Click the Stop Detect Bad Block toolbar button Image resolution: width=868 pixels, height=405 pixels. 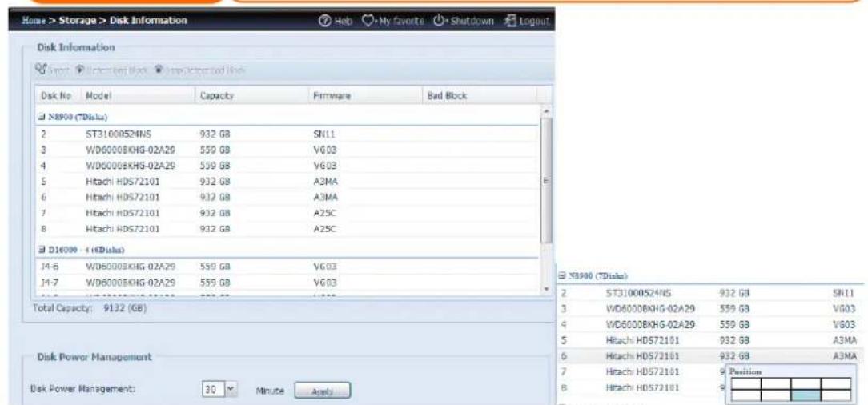coord(199,70)
